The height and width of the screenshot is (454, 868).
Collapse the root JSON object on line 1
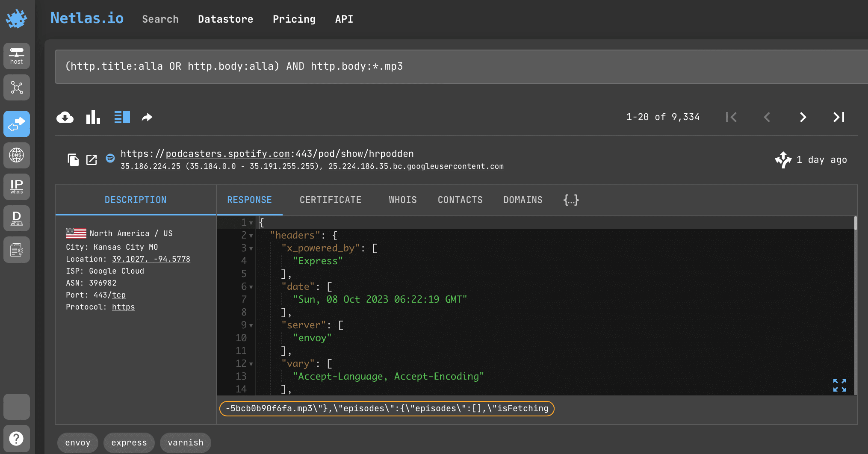point(251,223)
